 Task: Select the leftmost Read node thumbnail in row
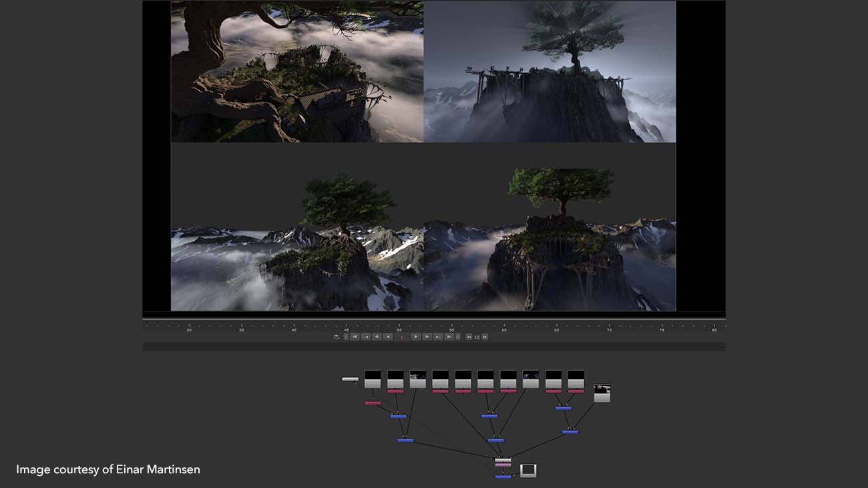[373, 379]
